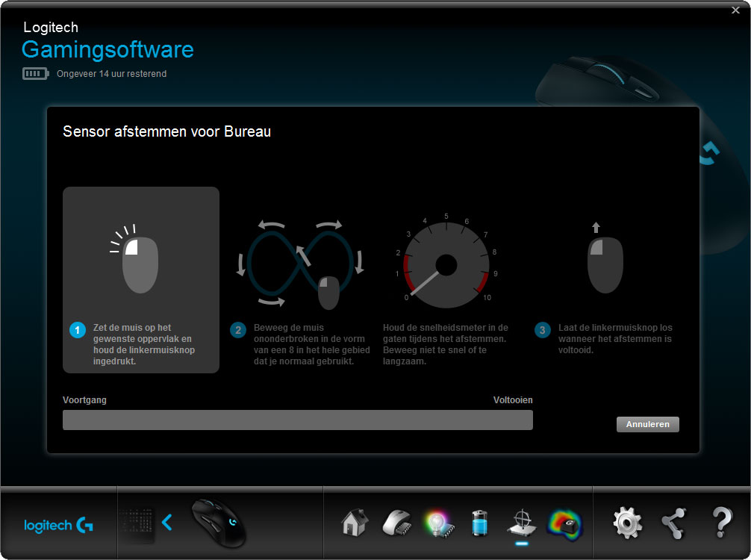This screenshot has width=751, height=560.
Task: Click the Voortgang progress bar
Action: point(297,420)
